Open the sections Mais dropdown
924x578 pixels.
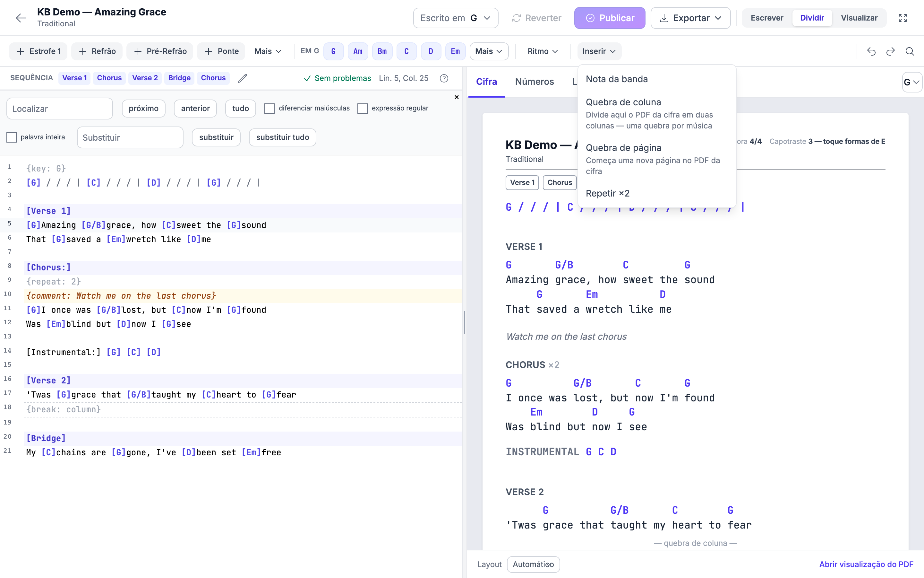coord(268,51)
